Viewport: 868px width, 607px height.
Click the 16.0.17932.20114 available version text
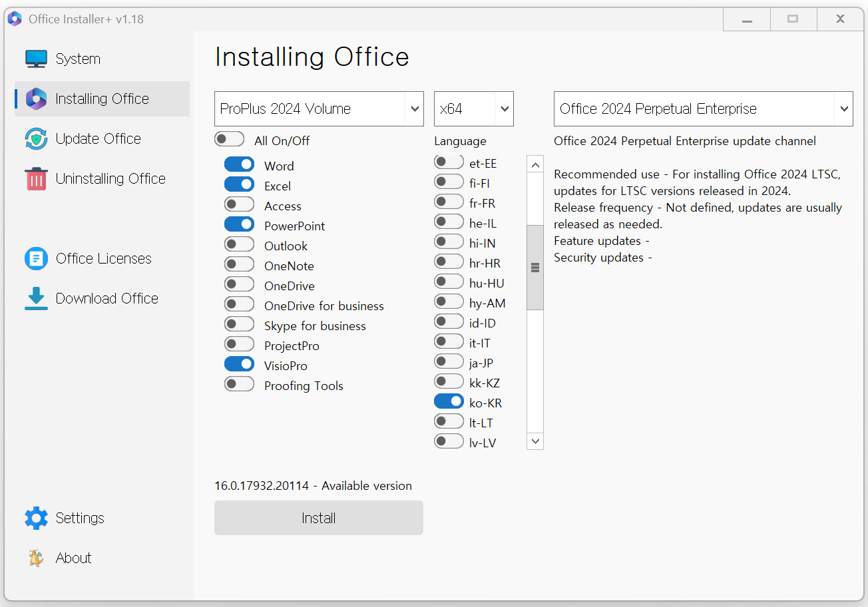tap(313, 486)
